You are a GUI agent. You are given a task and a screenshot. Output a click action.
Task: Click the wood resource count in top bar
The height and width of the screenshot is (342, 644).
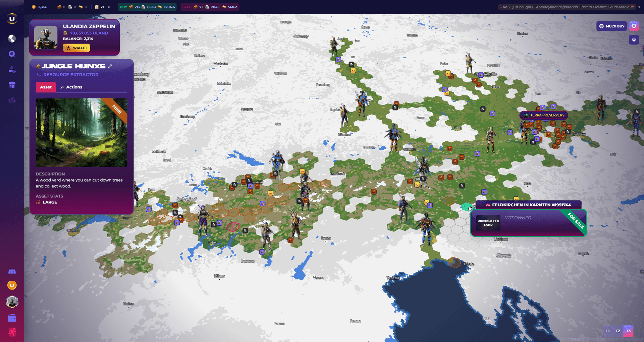(x=61, y=7)
